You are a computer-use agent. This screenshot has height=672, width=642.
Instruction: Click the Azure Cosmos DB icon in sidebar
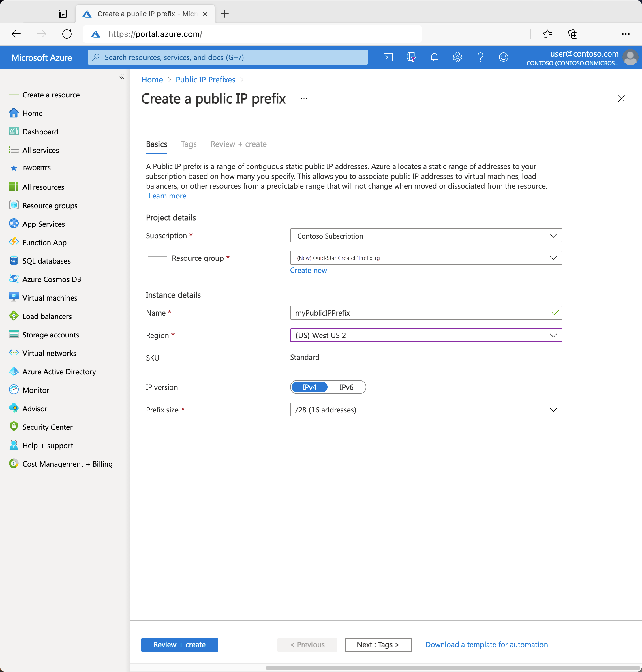tap(13, 278)
